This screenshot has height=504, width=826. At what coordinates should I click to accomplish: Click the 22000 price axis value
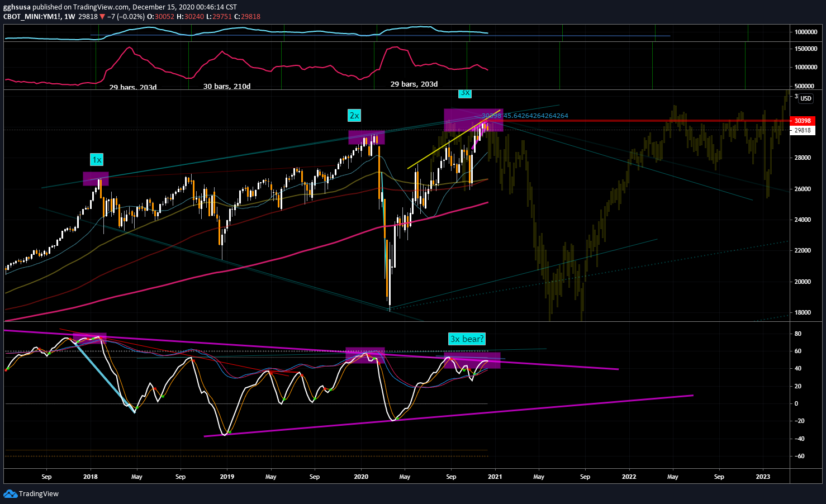[803, 250]
